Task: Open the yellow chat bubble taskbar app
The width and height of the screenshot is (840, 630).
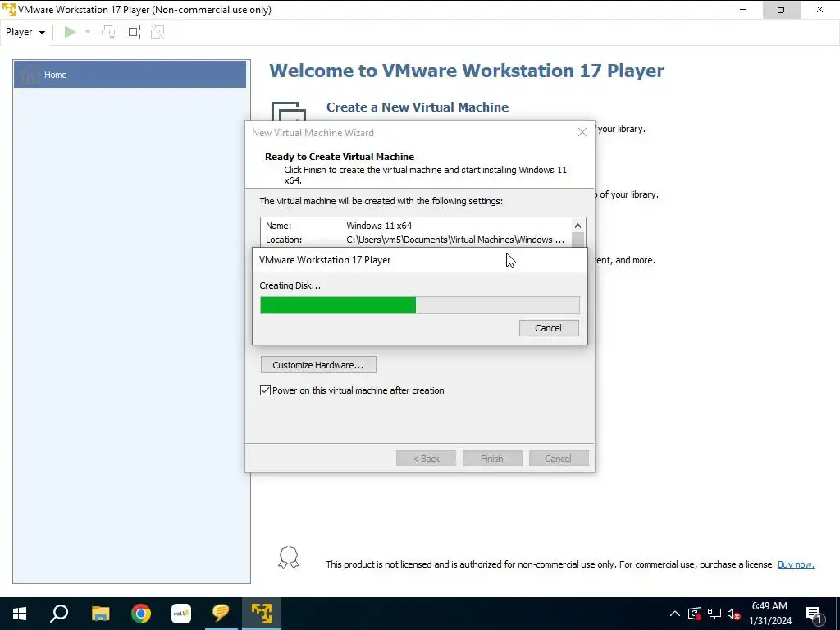Action: [221, 614]
